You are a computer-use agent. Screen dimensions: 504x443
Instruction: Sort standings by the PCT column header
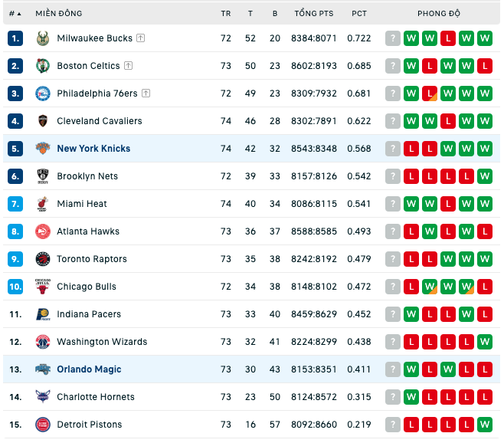[359, 14]
